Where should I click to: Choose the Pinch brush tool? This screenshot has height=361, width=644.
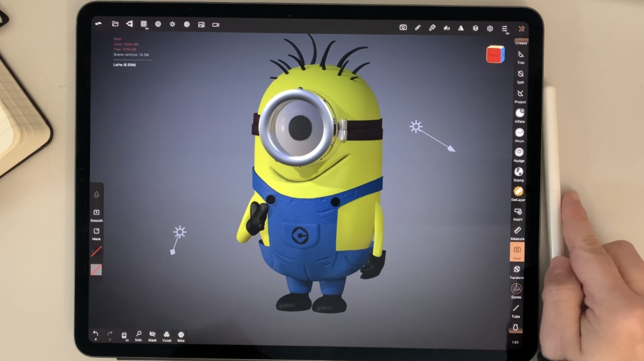tap(519, 133)
